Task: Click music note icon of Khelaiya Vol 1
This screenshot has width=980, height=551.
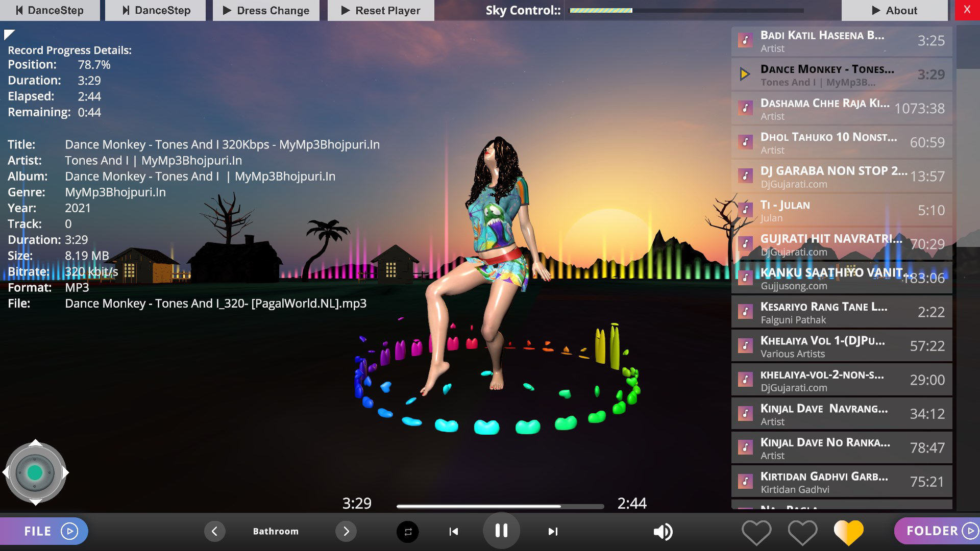Action: [x=745, y=345]
